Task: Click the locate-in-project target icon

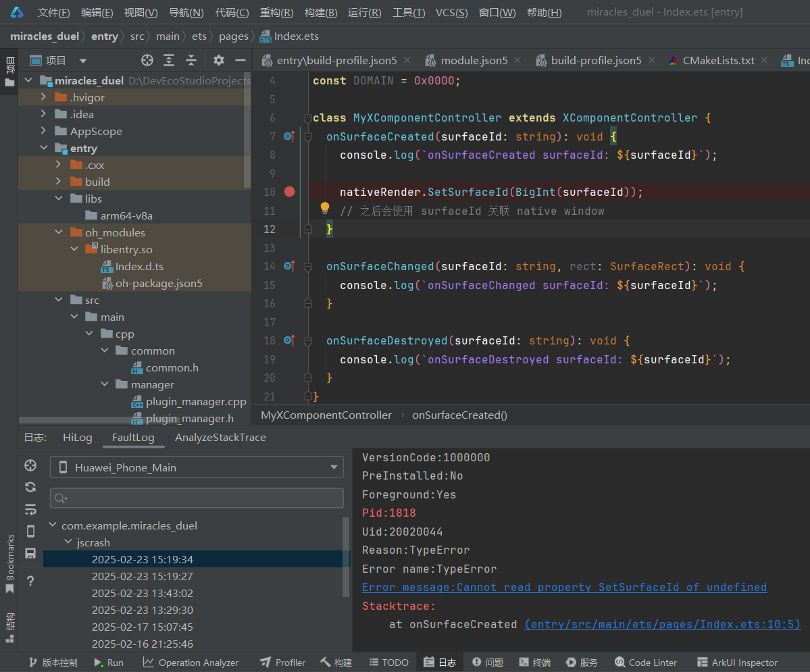Action: tap(147, 60)
